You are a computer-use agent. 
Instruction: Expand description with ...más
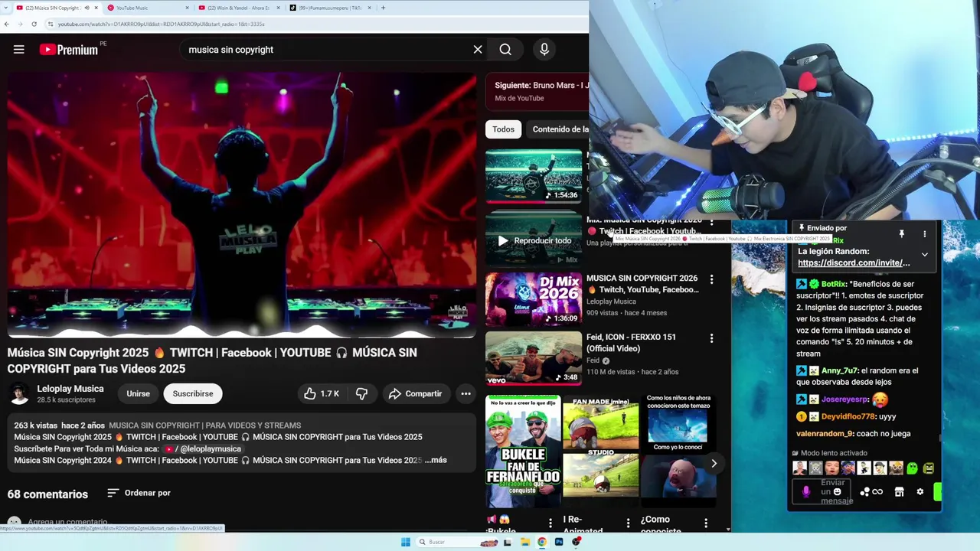436,460
